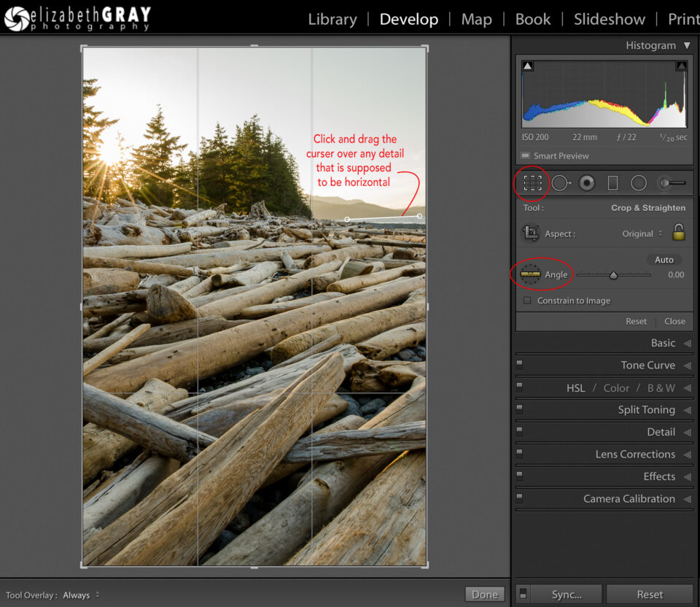Select the Adjustment Brush tool
The width and height of the screenshot is (700, 607).
click(671, 183)
